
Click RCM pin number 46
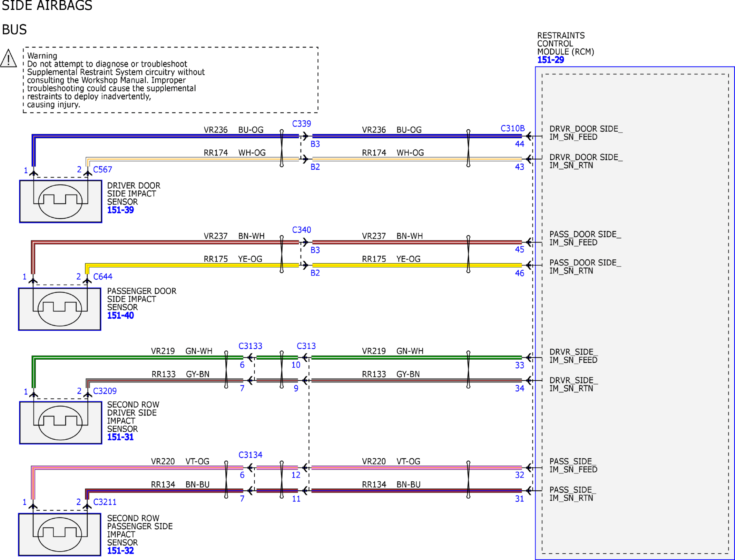tap(520, 273)
